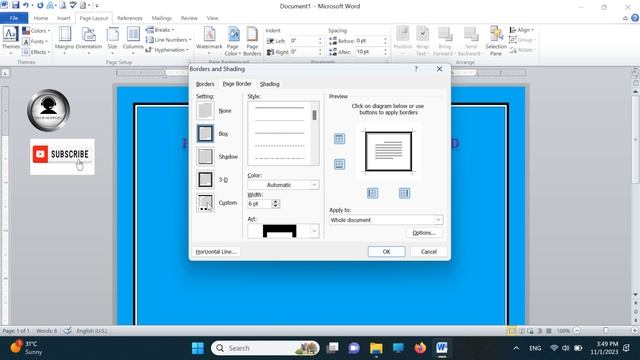Open Firefox from the taskbar
This screenshot has width=640, height=360.
tap(420, 348)
